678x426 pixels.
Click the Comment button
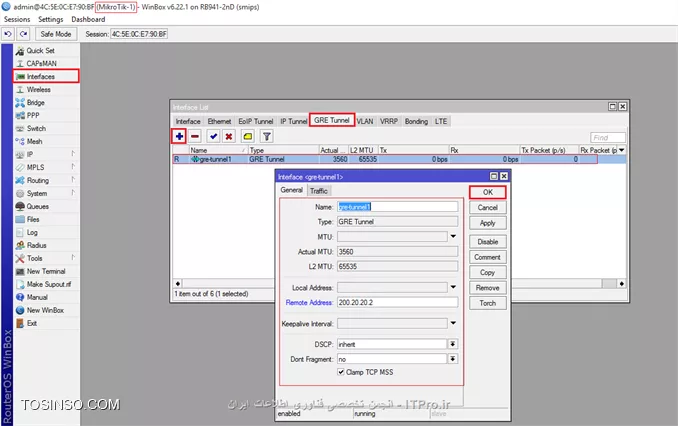coord(488,257)
